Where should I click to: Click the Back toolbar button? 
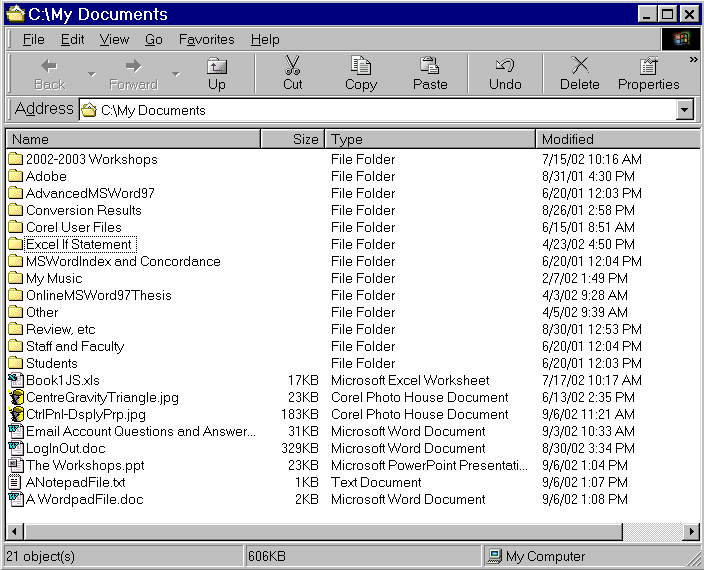point(49,74)
